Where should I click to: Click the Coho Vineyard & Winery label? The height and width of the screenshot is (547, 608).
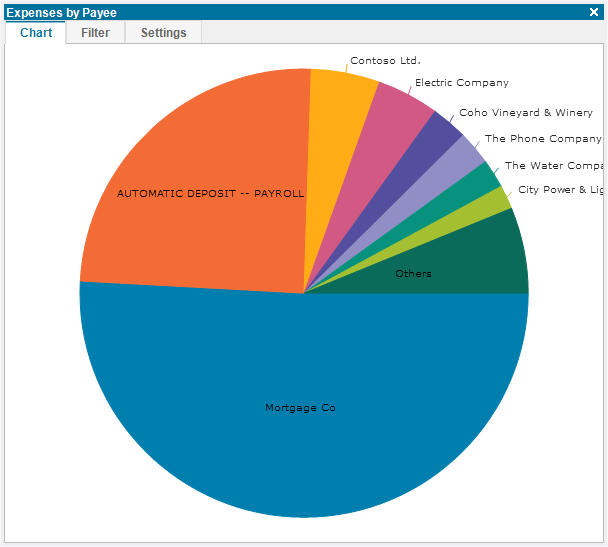click(x=526, y=112)
